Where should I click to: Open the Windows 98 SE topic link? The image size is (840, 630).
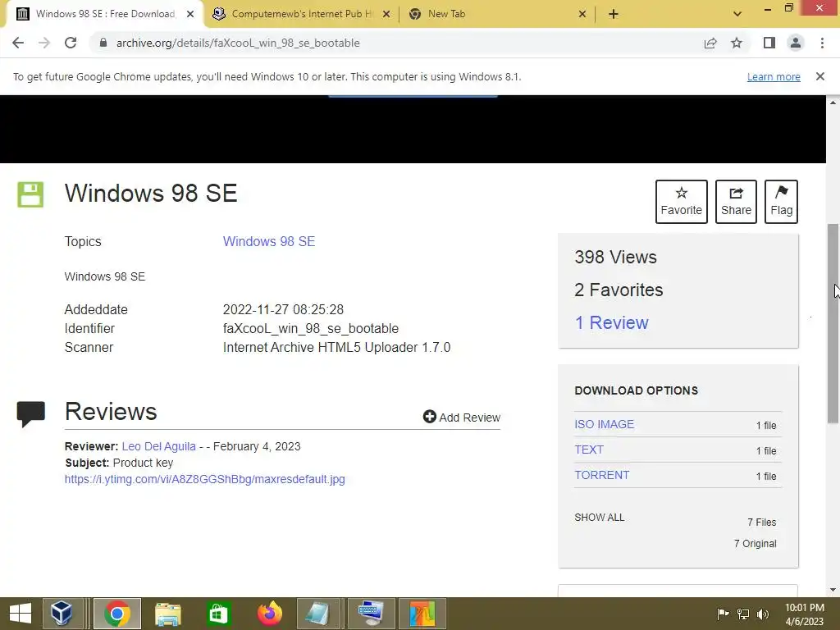[x=269, y=242]
